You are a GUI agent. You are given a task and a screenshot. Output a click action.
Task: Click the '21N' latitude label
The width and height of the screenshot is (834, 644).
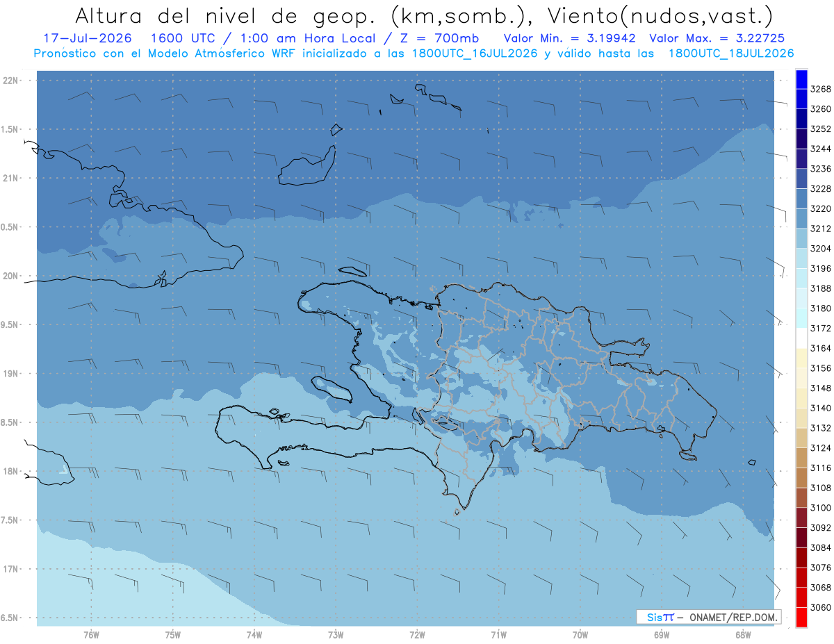click(x=10, y=179)
